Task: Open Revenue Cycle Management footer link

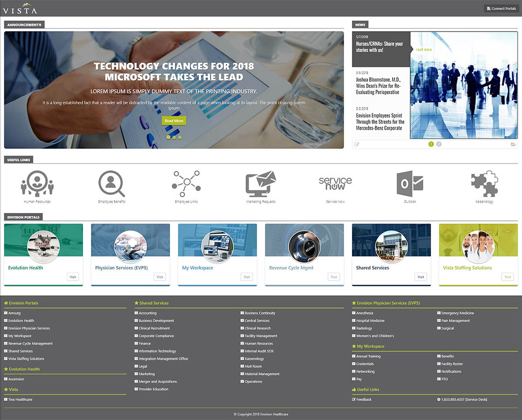Action: (x=30, y=343)
